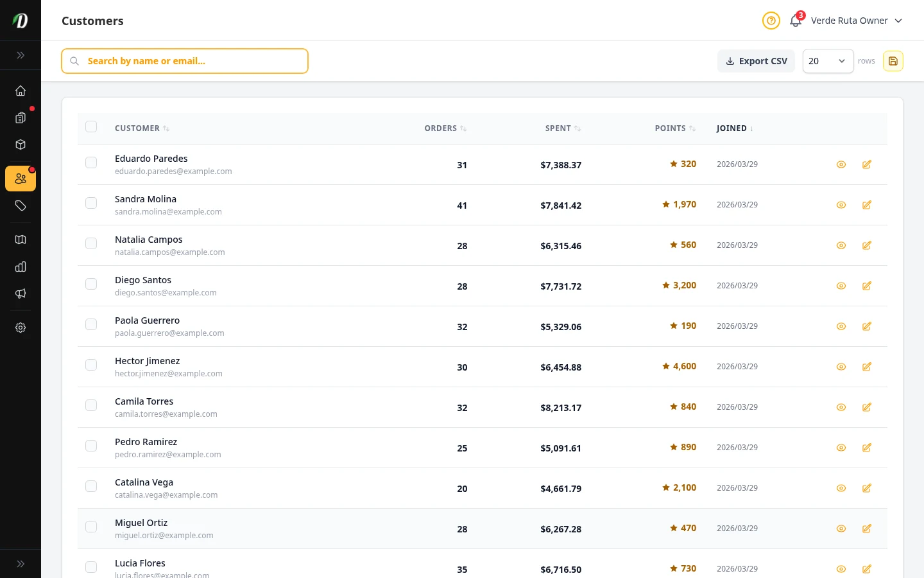Select the Products cube icon in sidebar
924x578 pixels.
(21, 144)
